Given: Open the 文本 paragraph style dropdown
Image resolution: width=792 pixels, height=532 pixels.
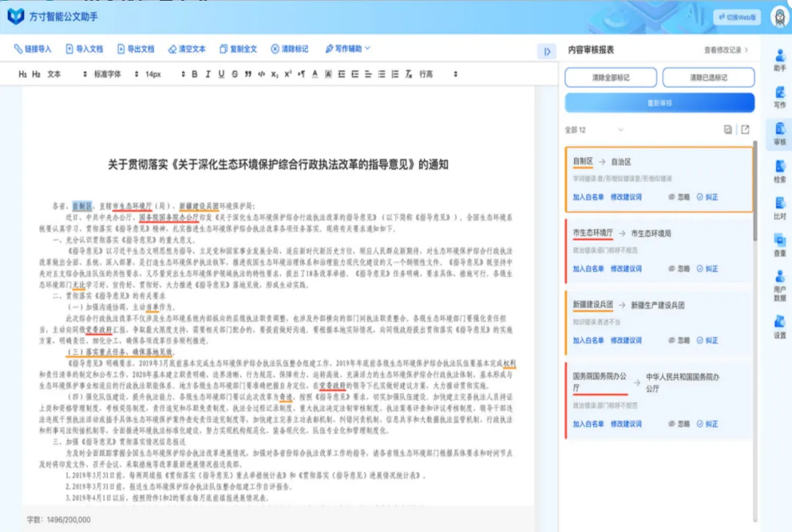Looking at the screenshot, I should [67, 74].
